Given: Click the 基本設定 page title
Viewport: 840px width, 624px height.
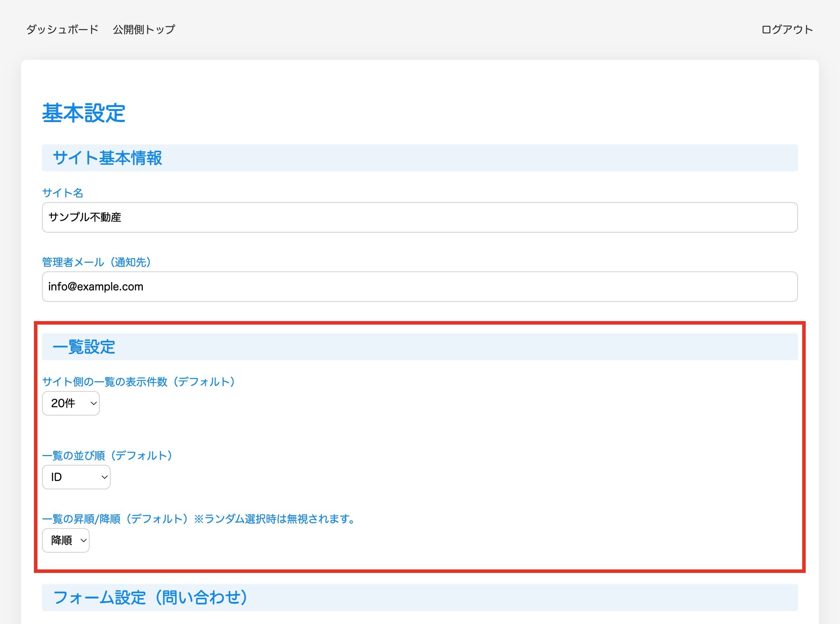Looking at the screenshot, I should pos(84,113).
